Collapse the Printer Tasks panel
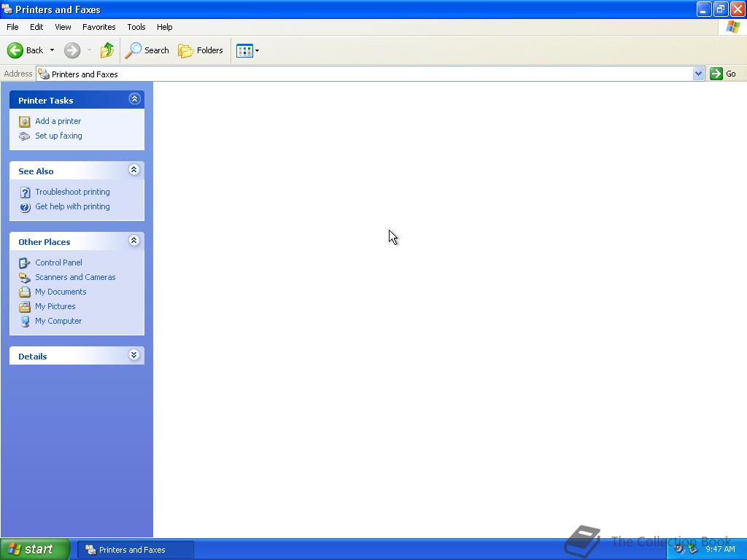 pyautogui.click(x=134, y=98)
